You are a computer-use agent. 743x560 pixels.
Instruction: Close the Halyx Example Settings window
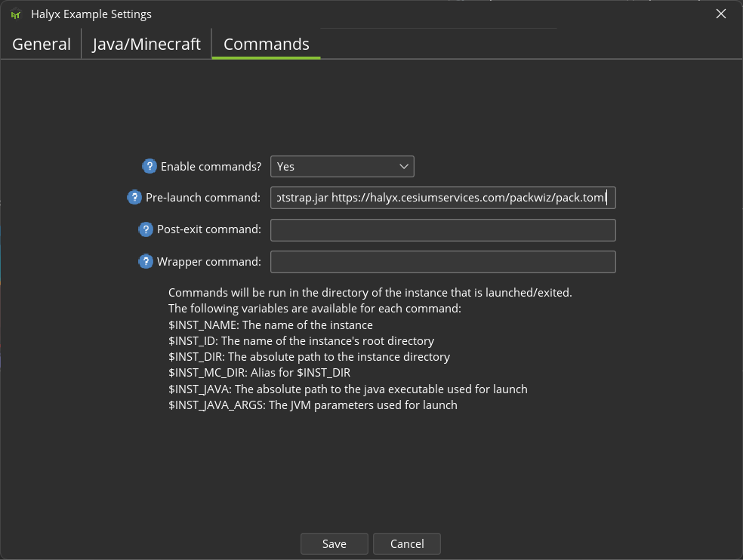pos(721,14)
